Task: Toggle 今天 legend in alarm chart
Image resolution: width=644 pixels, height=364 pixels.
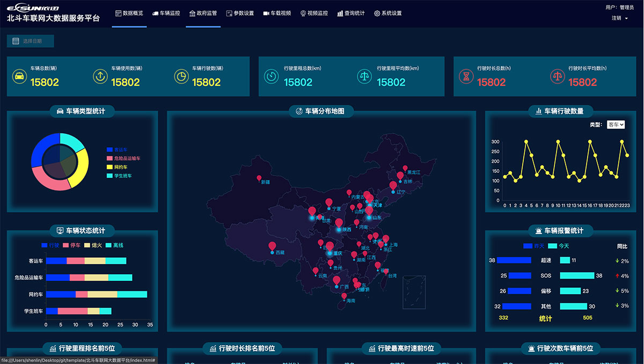Action: (x=559, y=246)
